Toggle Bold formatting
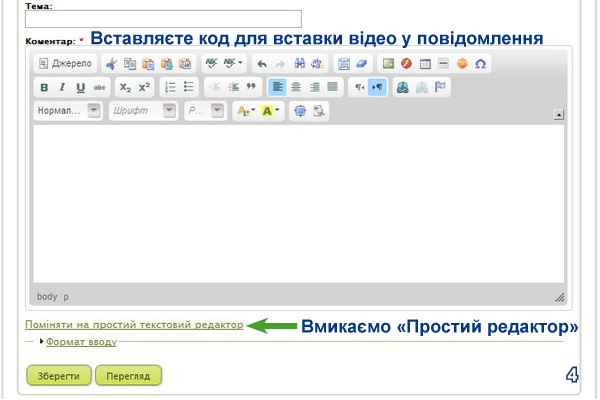 pos(44,87)
